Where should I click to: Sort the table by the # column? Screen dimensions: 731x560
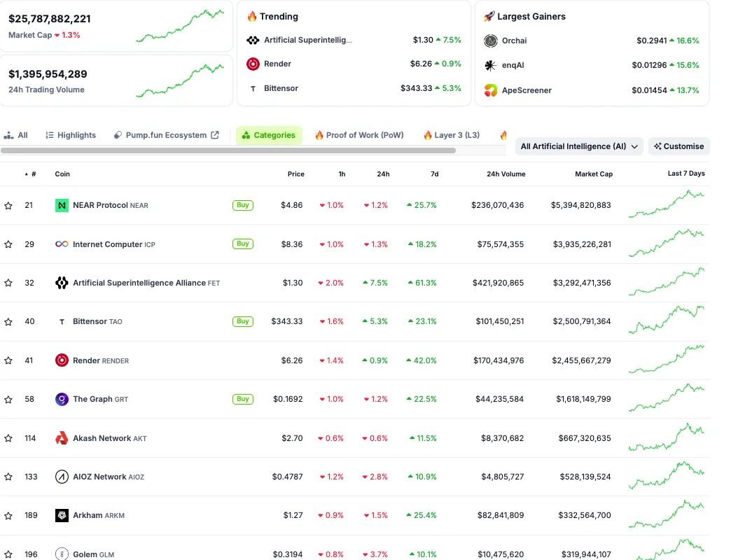33,174
